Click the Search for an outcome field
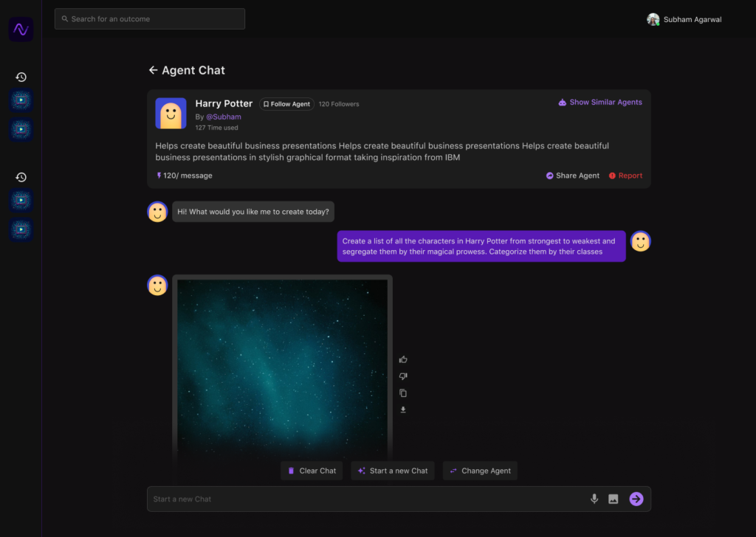The image size is (756, 537). pos(150,19)
